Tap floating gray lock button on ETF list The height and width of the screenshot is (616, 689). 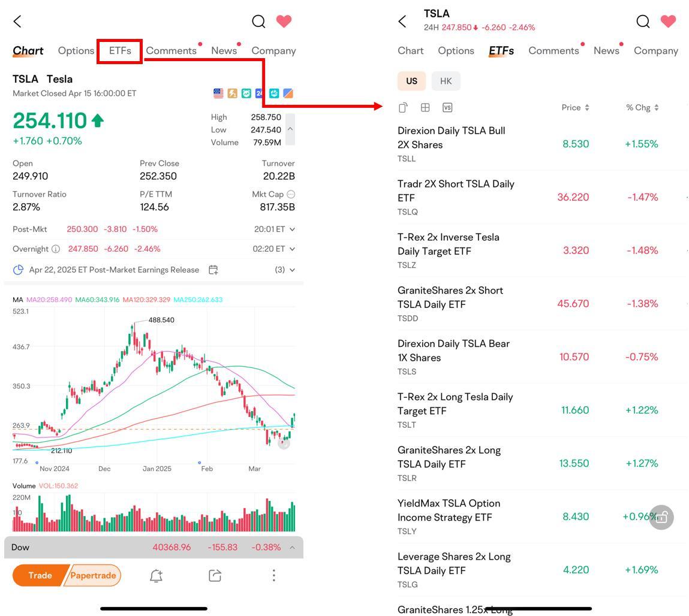661,517
